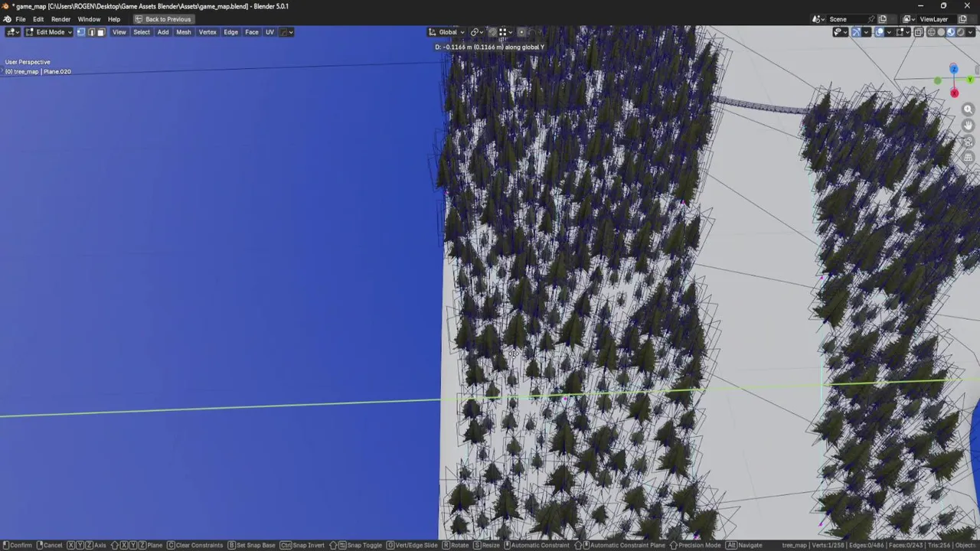Toggle viewport overlays
Viewport: 980px width, 551px height.
(879, 32)
